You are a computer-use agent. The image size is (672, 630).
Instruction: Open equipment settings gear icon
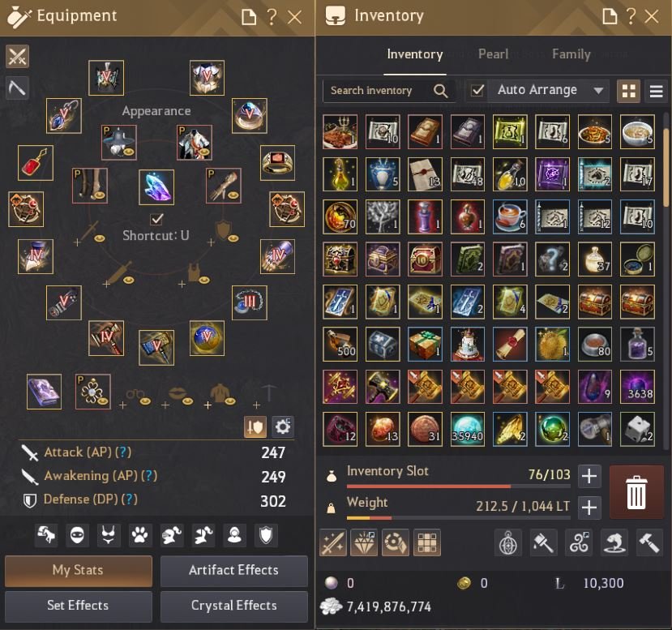(x=282, y=426)
